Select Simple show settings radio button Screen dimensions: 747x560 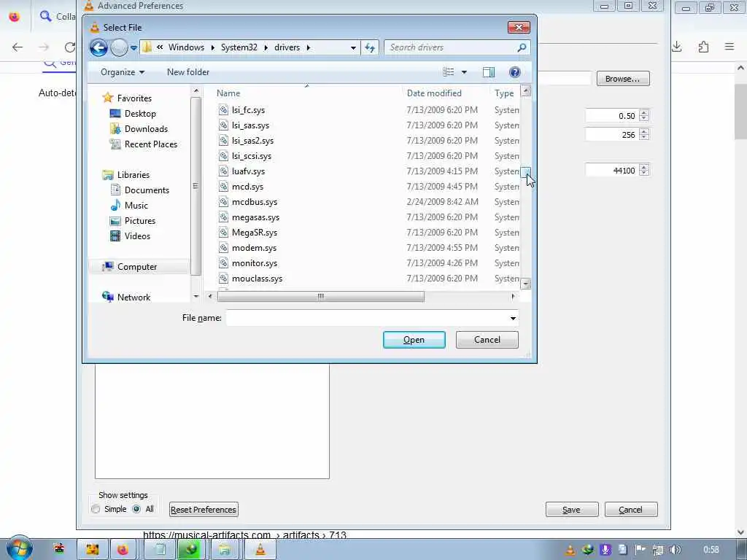pyautogui.click(x=96, y=509)
